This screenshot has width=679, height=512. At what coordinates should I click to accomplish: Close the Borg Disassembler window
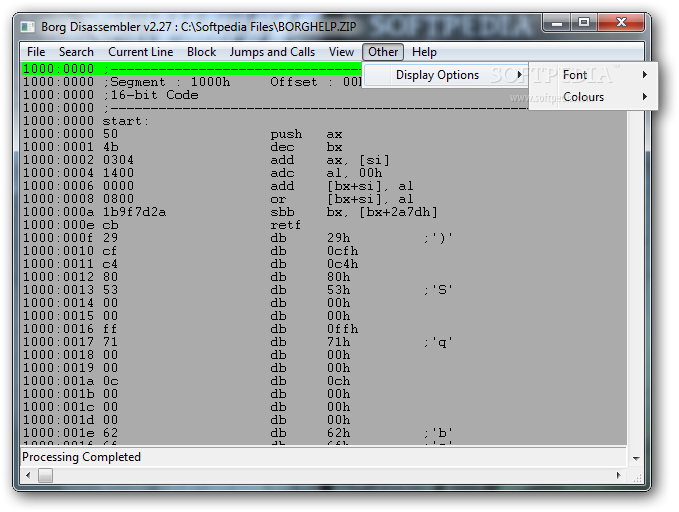pos(621,23)
